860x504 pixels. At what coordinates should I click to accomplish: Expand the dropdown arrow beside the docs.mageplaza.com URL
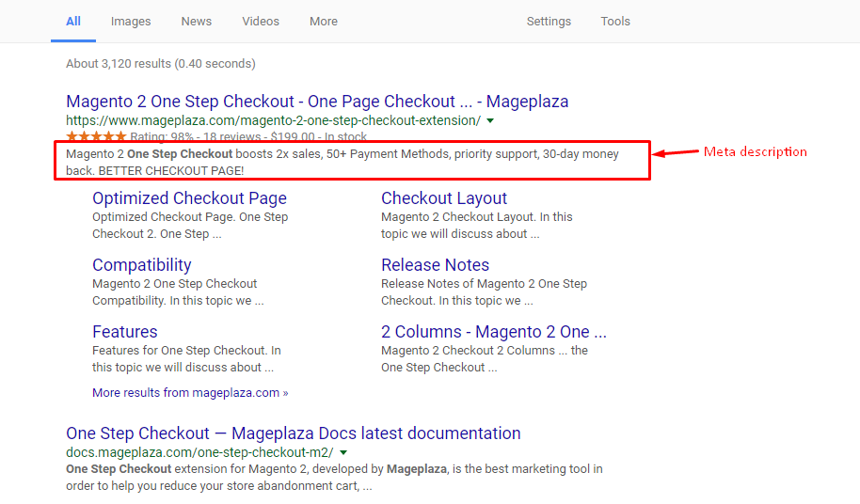pyautogui.click(x=343, y=452)
